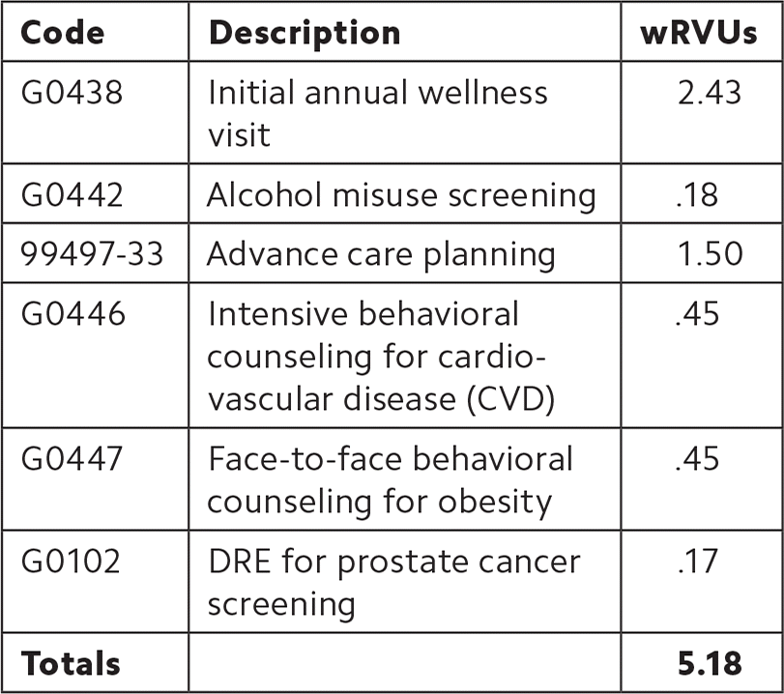
Task: Select code cell 99497-33
Action: point(93,254)
